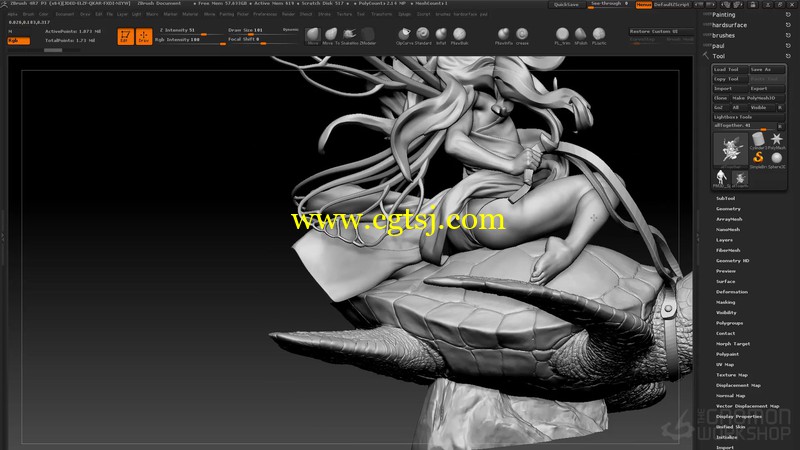Expand the Polygroups subpalette

[x=729, y=323]
